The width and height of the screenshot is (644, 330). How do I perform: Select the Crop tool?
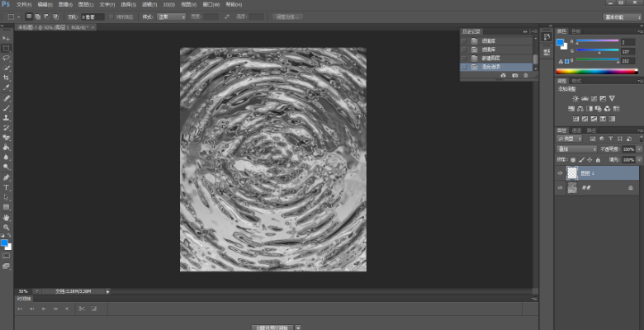click(6, 78)
